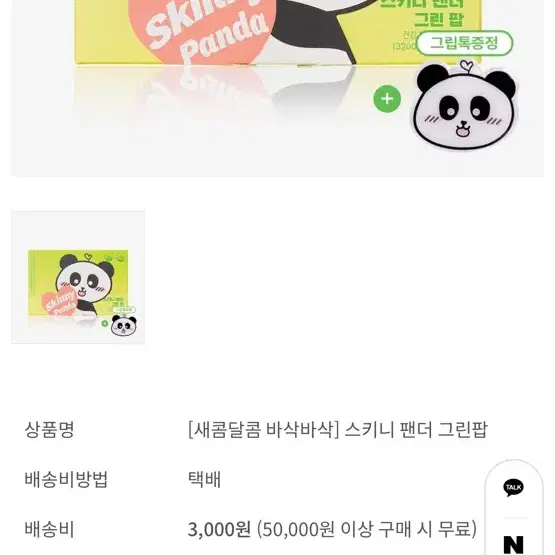Tap the 3,000원 shipping fee
Screen dimensions: 555x555
coord(219,530)
